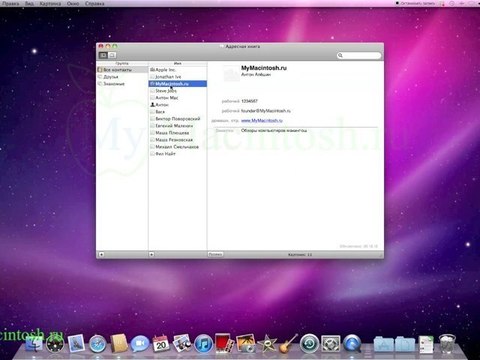Screen dimensions: 480x360
Task: Select the Антон Mac contact
Action: coord(178,98)
